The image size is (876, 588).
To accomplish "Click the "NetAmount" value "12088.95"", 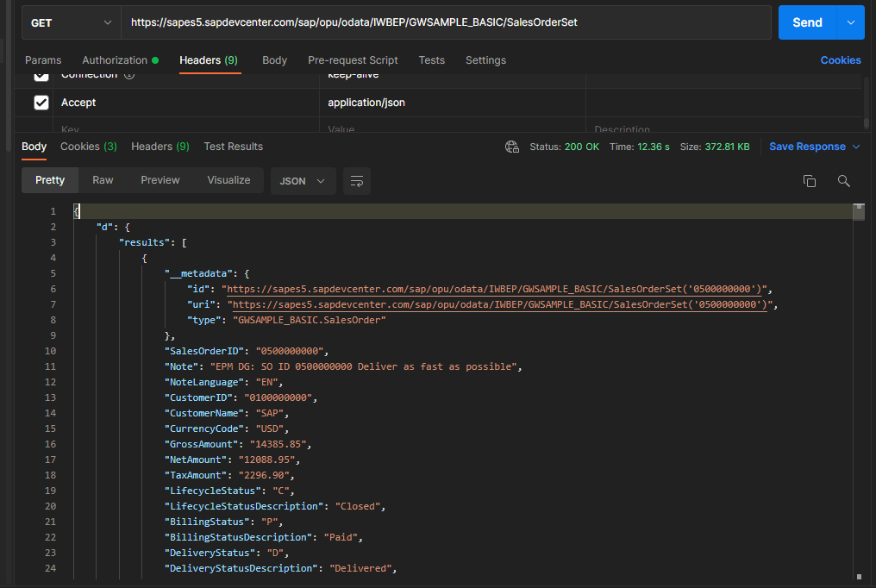I will click(266, 460).
